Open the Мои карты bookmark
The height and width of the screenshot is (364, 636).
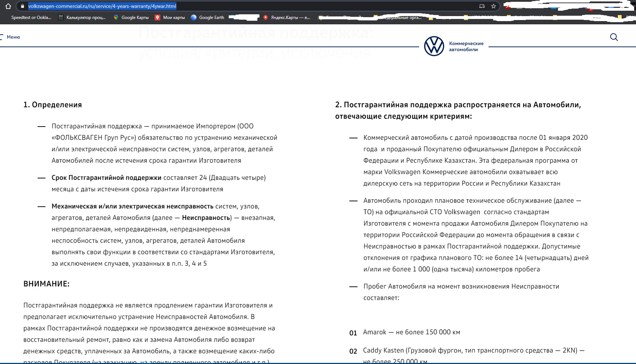tap(170, 18)
